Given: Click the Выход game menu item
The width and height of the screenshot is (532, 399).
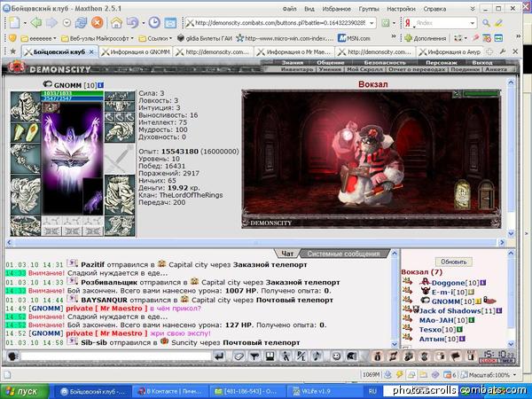Looking at the screenshot, I should pyautogui.click(x=482, y=62).
